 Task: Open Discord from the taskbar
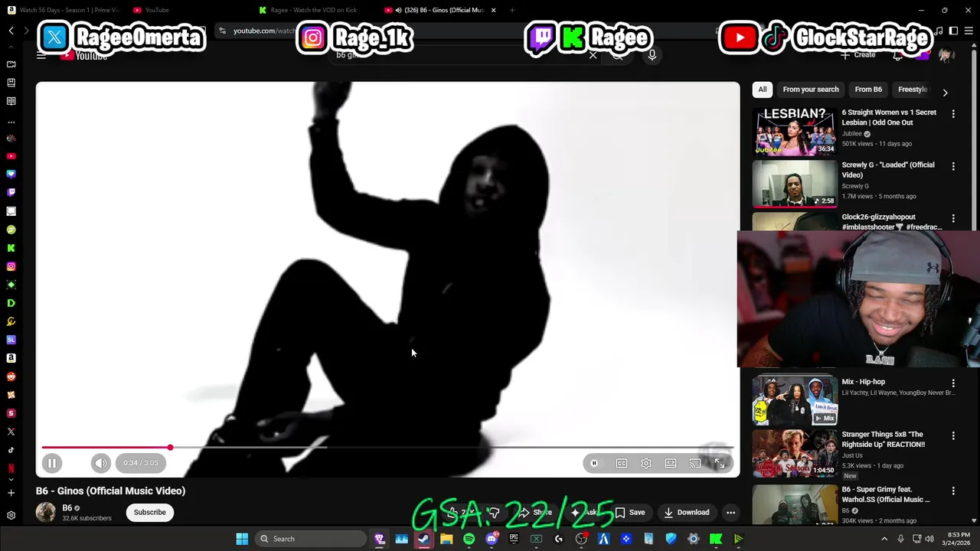pyautogui.click(x=492, y=539)
